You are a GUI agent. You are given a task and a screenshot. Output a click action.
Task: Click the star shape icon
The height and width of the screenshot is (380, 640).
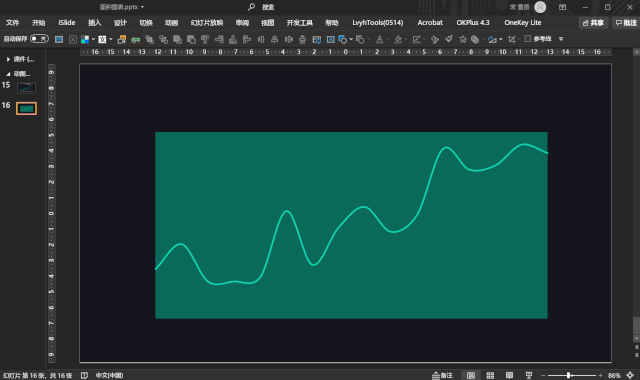[462, 39]
